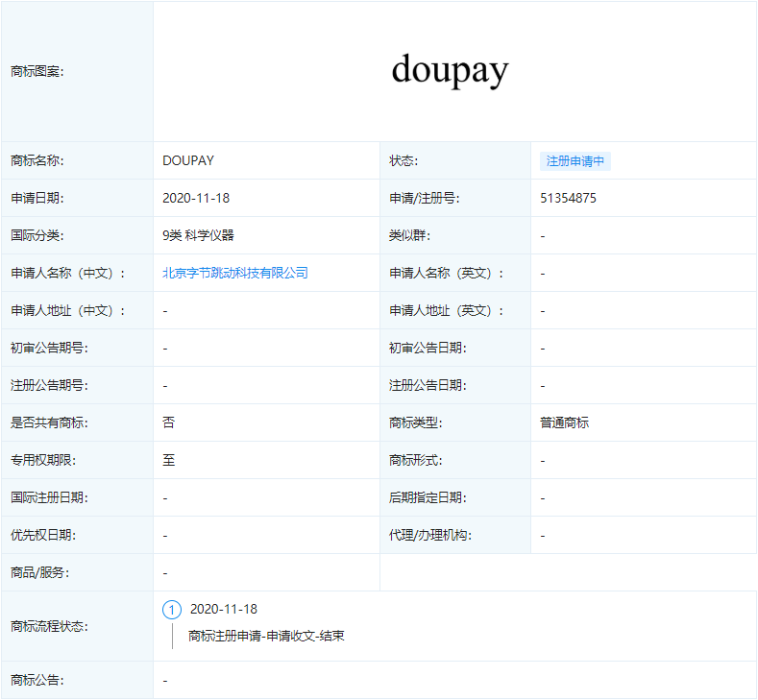
Task: Select application date 2020-11-18 in 申请日期 row
Action: point(196,198)
